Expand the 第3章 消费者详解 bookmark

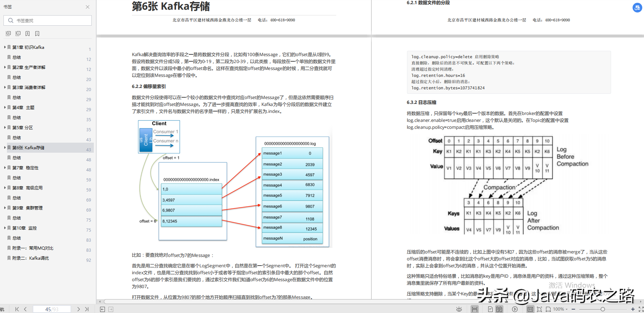5,87
